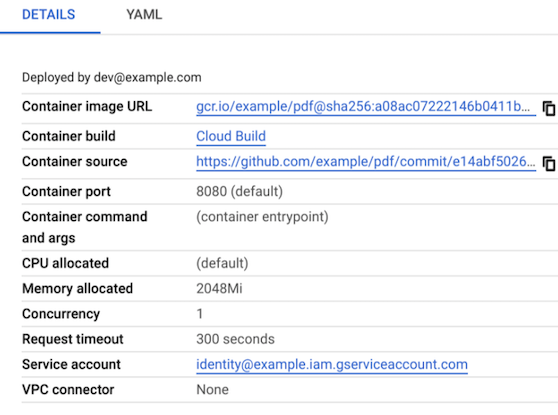Click the (container entrypoint) value
The image size is (558, 415).
(x=262, y=217)
